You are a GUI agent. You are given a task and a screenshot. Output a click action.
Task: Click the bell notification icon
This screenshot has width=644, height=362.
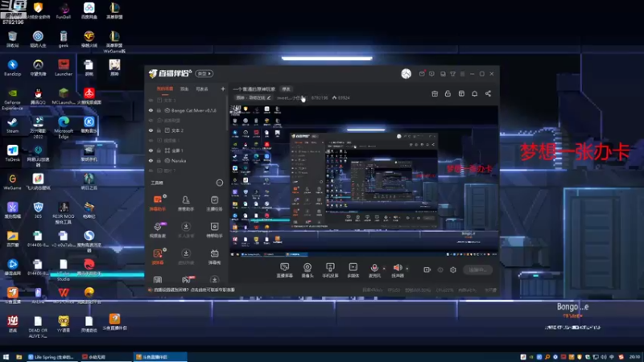coord(474,93)
